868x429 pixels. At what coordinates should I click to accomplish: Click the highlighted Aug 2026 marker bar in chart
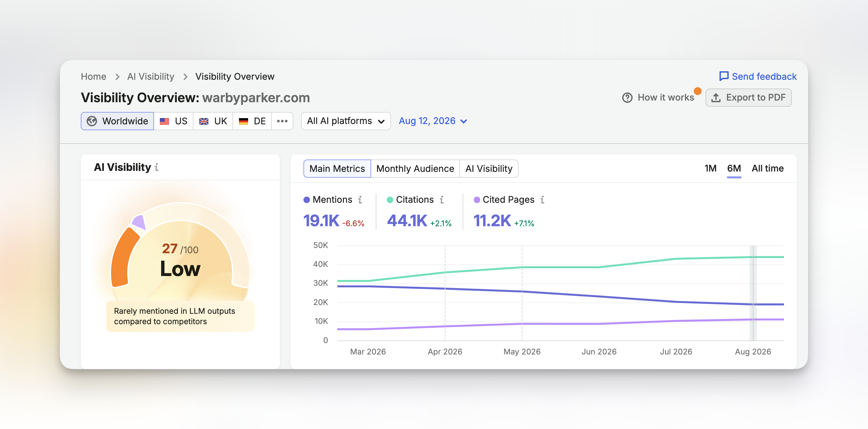tap(753, 293)
